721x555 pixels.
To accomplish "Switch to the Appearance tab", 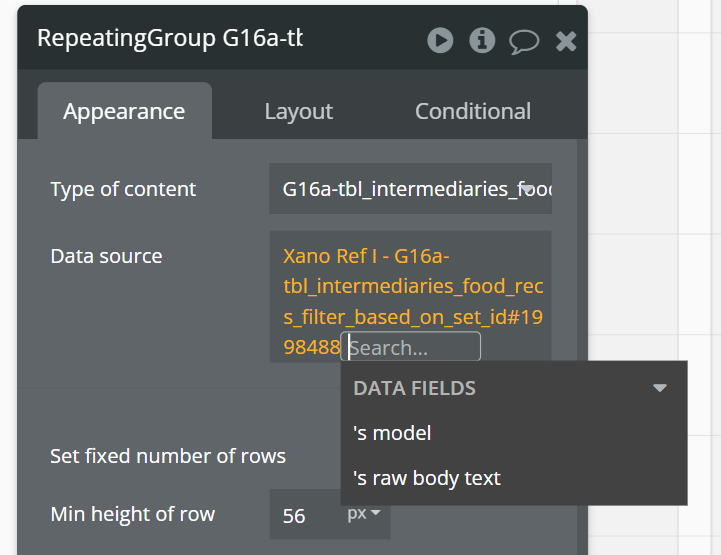I will click(x=124, y=111).
